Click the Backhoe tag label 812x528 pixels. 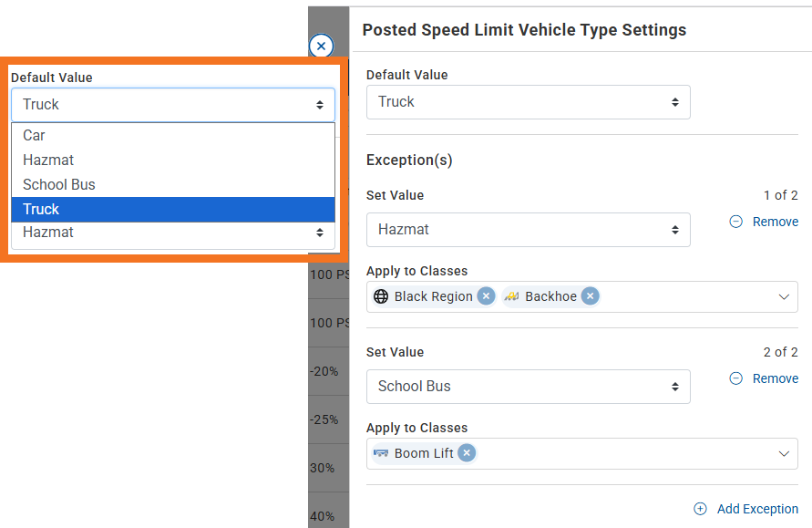coord(551,296)
